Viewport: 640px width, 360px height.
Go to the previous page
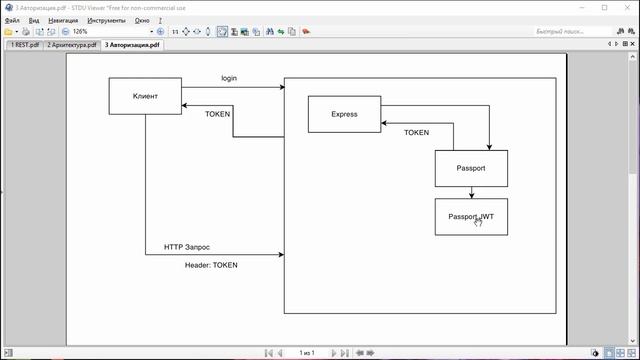point(280,353)
